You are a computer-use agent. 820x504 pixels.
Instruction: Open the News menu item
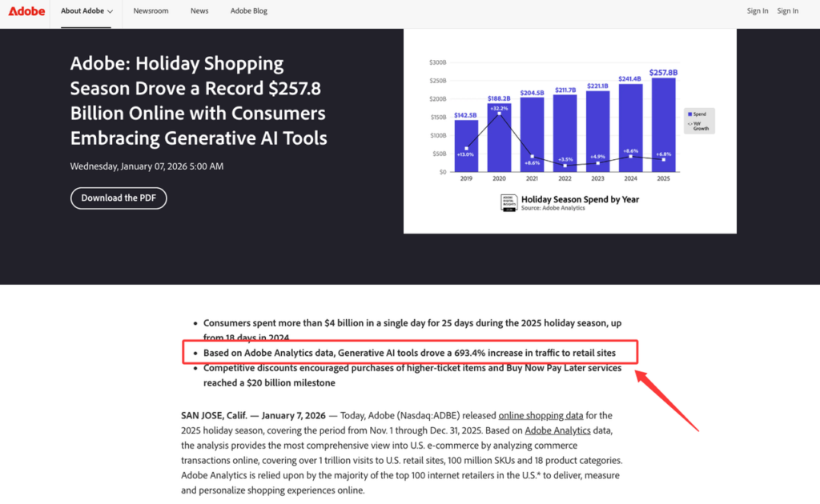point(199,11)
